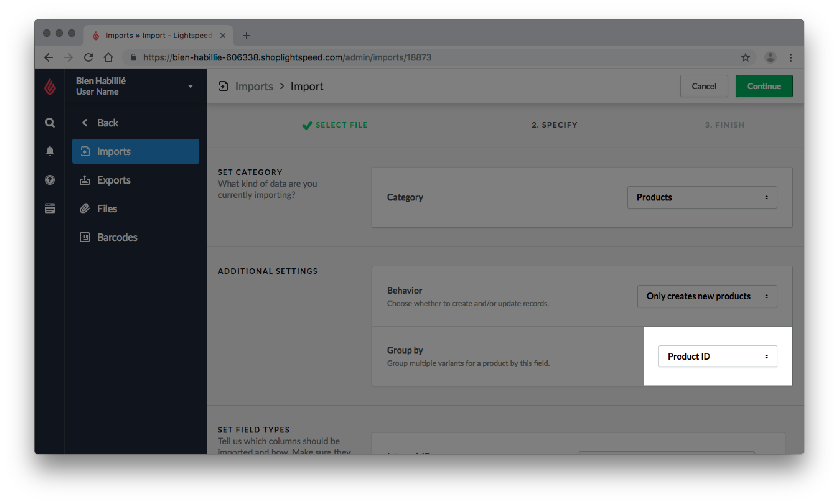Viewport: 839px width, 504px height.
Task: Close the Imports » Import tab
Action: tap(223, 35)
